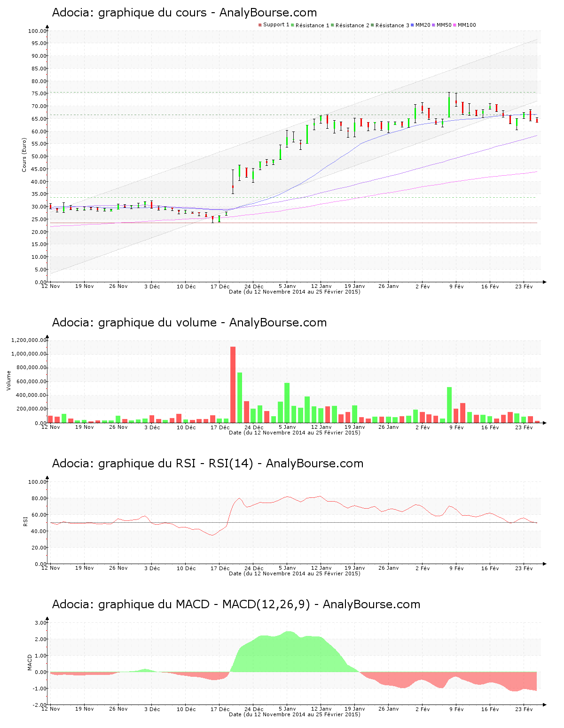Click '12 Nov' date on price chart axis
Viewport: 564px width, 728px height.
[51, 286]
